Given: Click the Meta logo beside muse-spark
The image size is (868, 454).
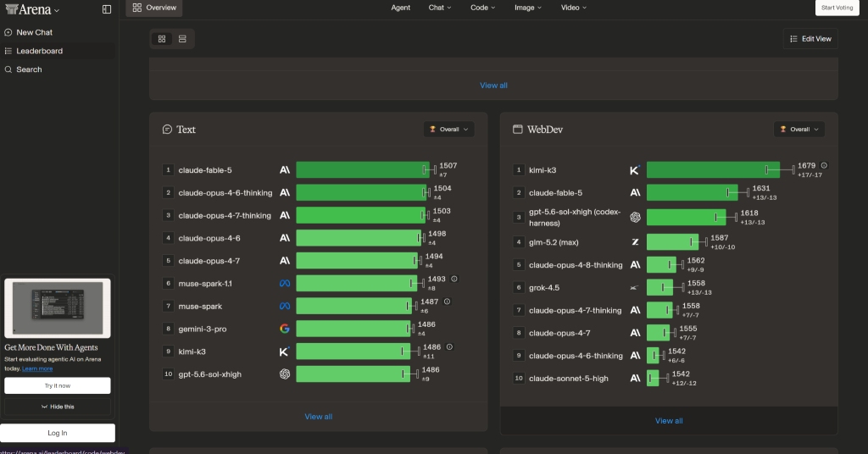Looking at the screenshot, I should pyautogui.click(x=285, y=306).
